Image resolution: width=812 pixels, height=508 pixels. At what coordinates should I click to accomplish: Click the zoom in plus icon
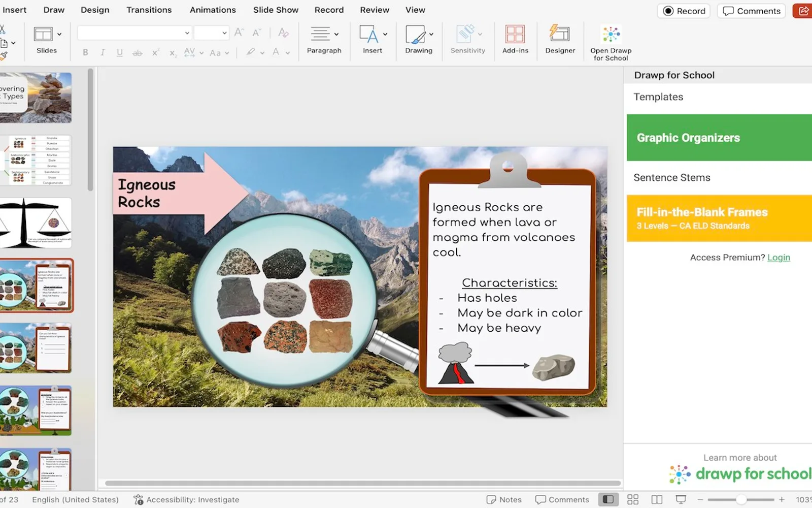[782, 499]
